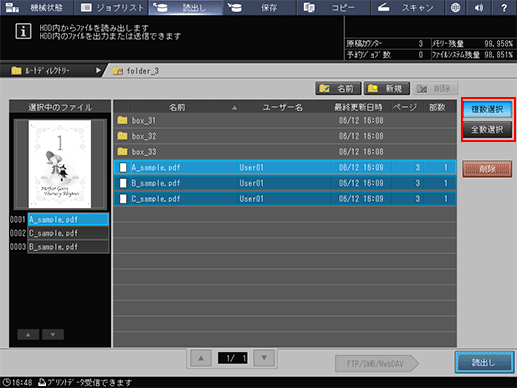Select C_sample.pdf file row
Image resolution: width=517 pixels, height=388 pixels.
[x=285, y=199]
